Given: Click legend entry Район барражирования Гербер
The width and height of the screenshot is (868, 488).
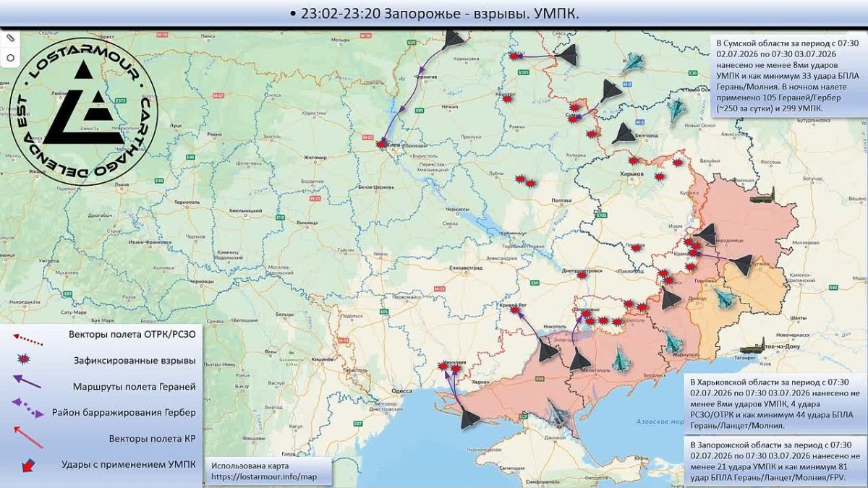Looking at the screenshot, I should coord(124,413).
